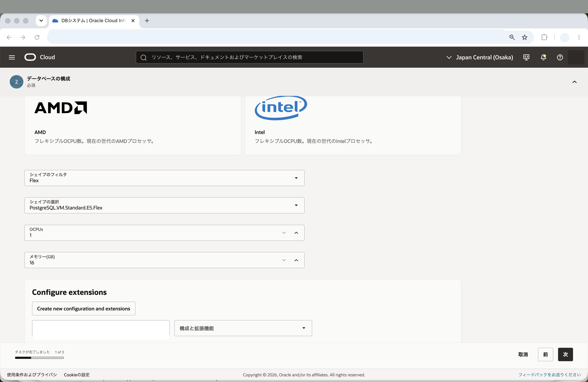Open the tab search dropdown arrow

41,21
